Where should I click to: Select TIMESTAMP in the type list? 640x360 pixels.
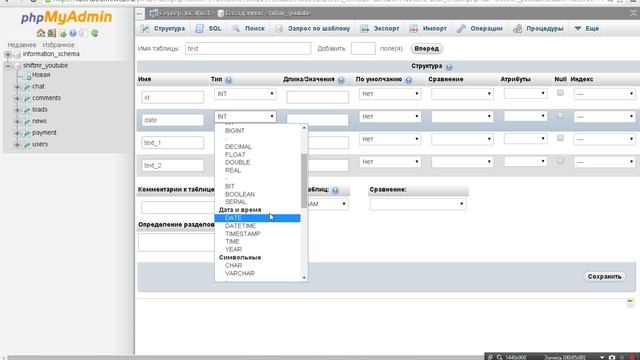[258, 234]
